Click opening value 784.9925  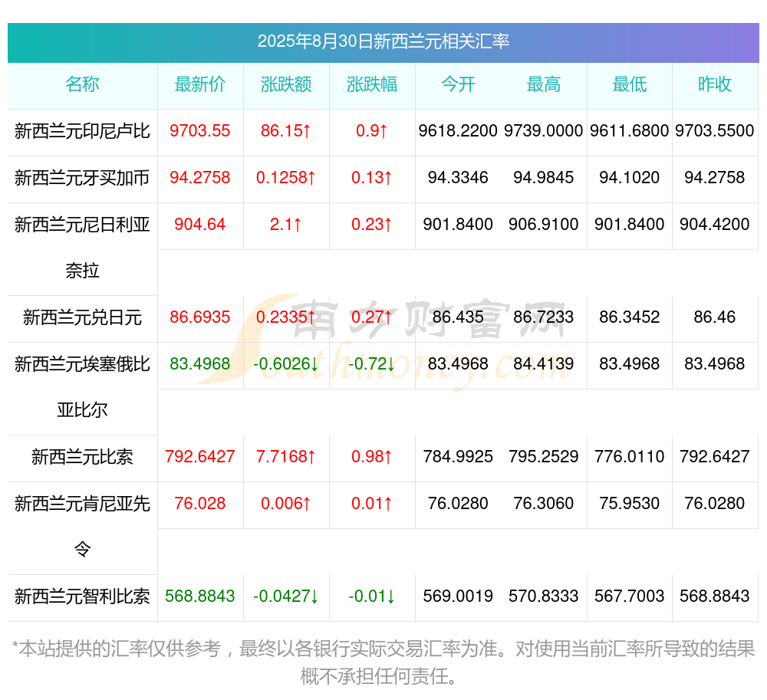(x=458, y=456)
